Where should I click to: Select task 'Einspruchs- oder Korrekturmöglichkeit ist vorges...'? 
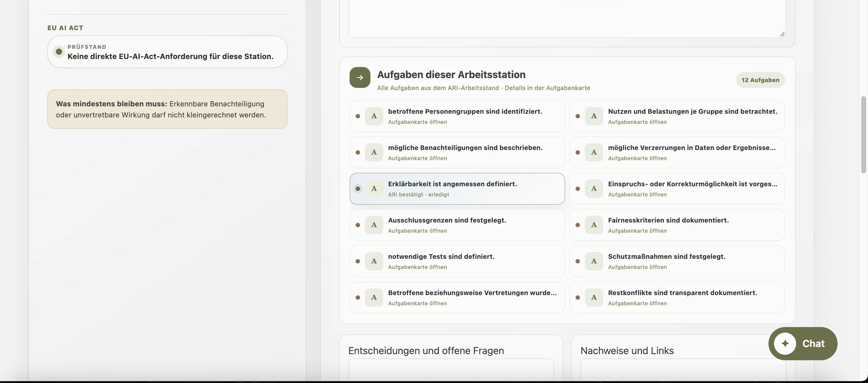[x=677, y=189]
